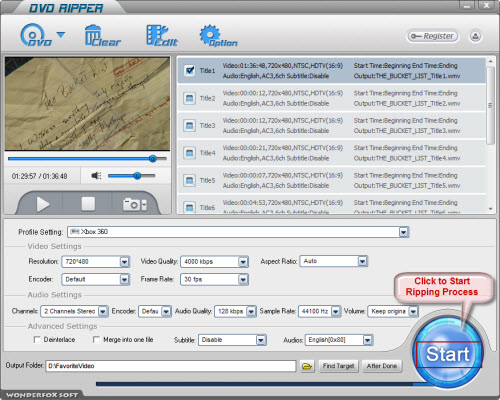Select Title6 Video 00:04:53 info text
This screenshot has width=500, height=400.
(283, 202)
